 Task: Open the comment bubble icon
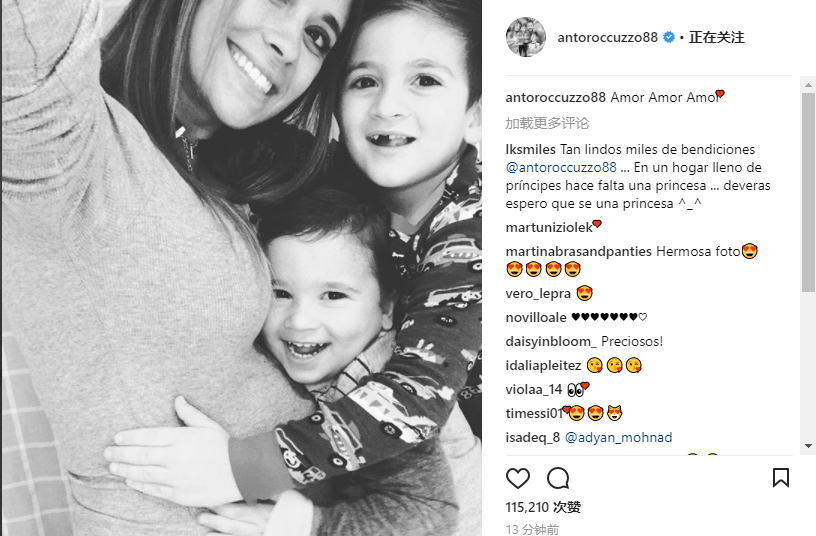click(x=558, y=478)
